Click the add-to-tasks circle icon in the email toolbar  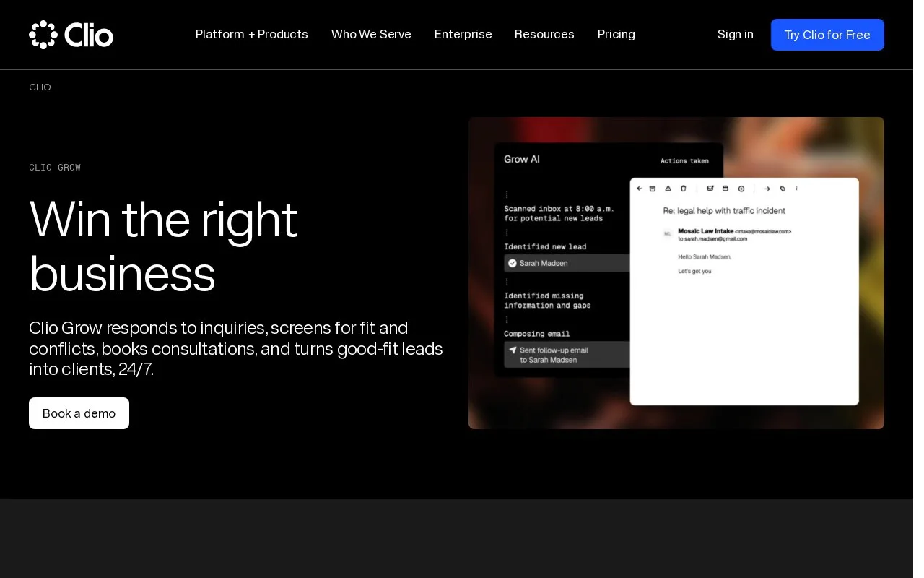741,189
